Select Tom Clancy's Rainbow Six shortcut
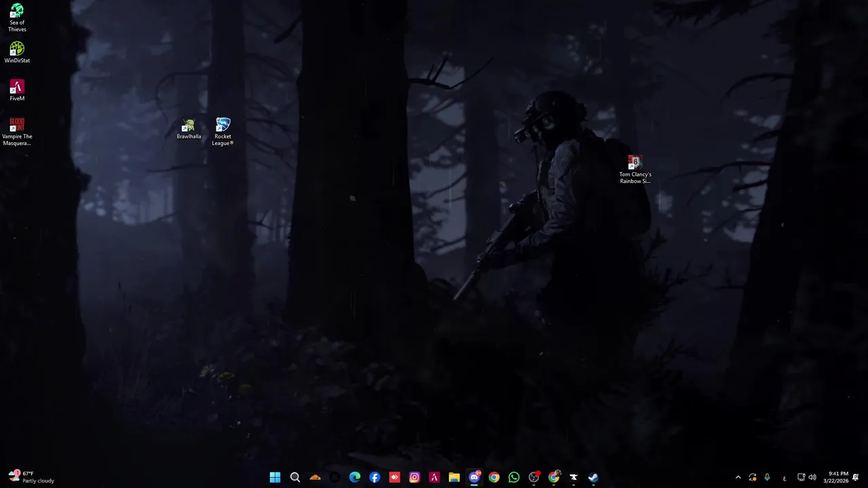Image resolution: width=868 pixels, height=488 pixels. pyautogui.click(x=635, y=169)
